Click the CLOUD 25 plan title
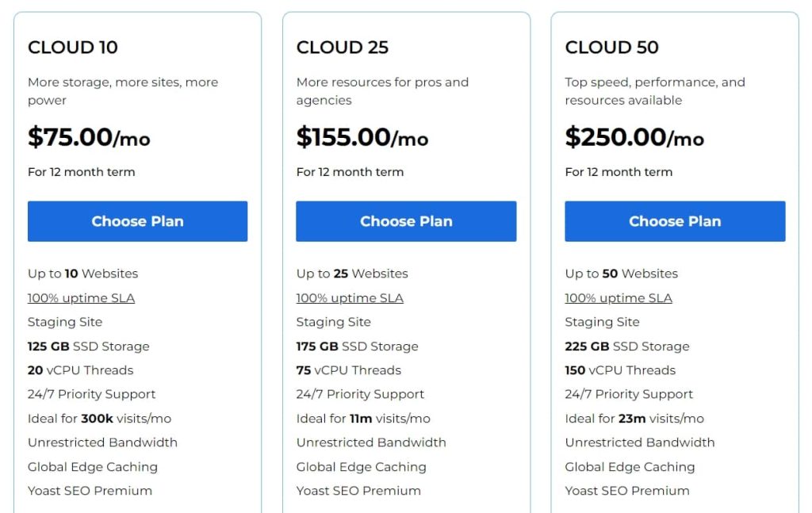 click(343, 48)
